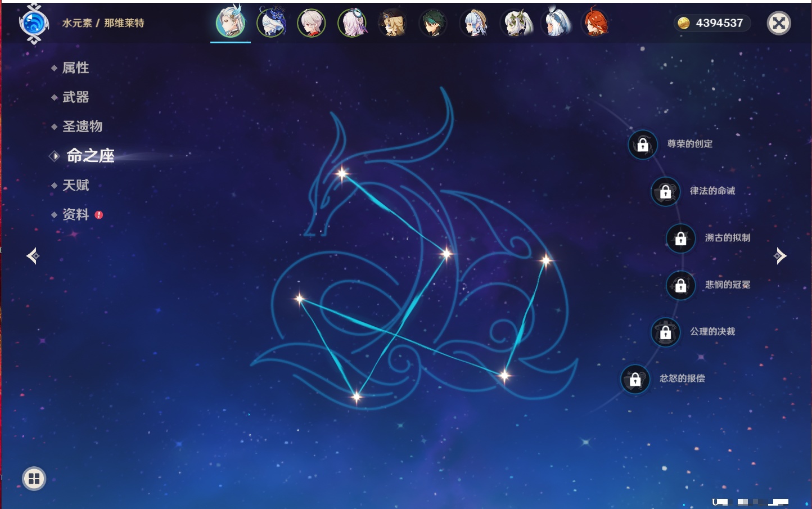Switch to the 天赋 talents tab
812x509 pixels.
tap(75, 185)
